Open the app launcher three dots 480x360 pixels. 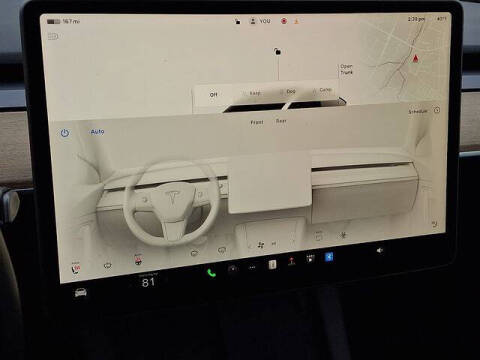pyautogui.click(x=252, y=267)
